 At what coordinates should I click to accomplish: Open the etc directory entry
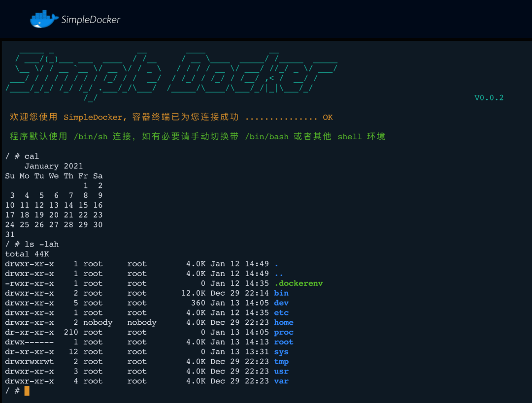(281, 312)
